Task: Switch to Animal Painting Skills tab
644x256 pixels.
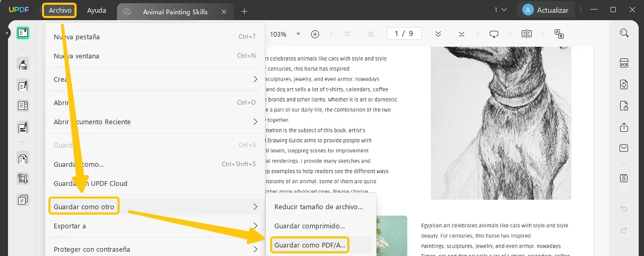Action: pos(175,11)
